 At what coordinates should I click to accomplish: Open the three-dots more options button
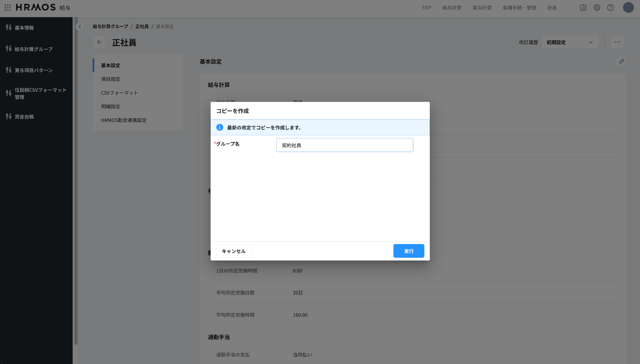click(617, 42)
